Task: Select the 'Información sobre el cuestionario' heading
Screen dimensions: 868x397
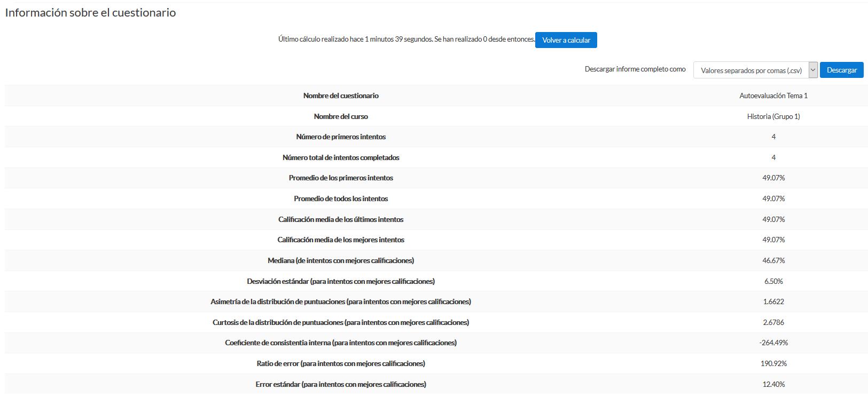Action: coord(90,12)
